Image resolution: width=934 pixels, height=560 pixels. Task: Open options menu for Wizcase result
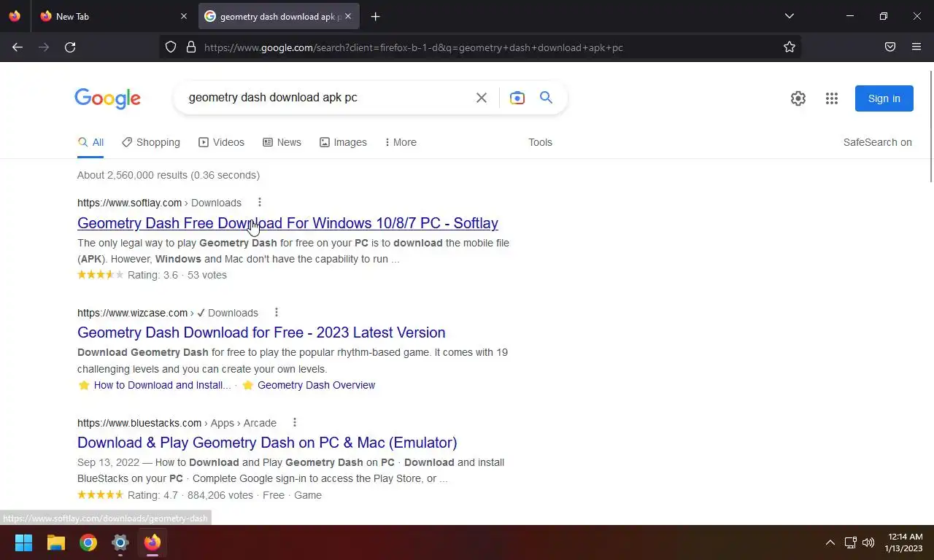[x=277, y=313]
